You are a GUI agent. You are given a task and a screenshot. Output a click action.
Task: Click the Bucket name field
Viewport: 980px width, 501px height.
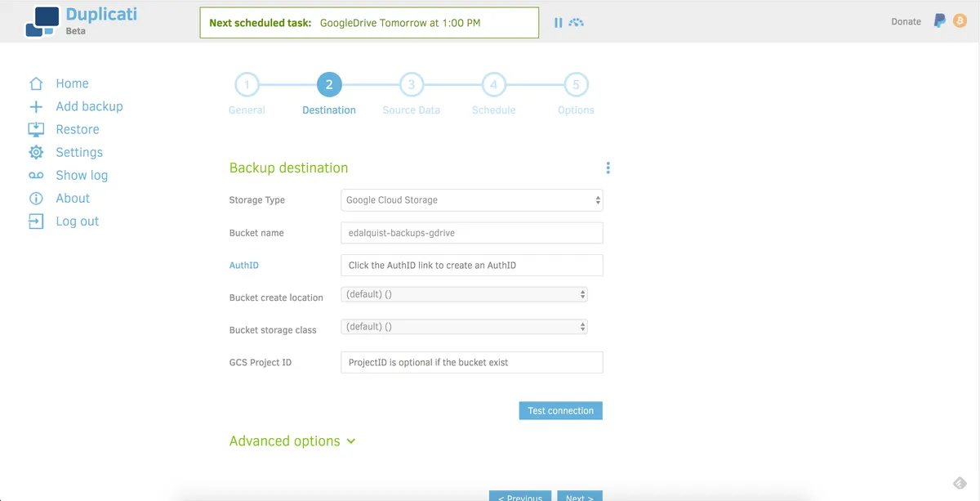[x=472, y=233]
